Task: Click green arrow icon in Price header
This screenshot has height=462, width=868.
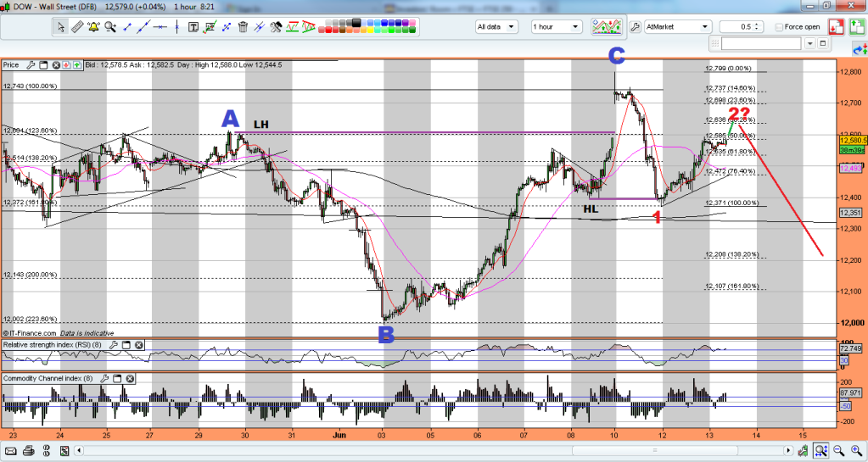Action: [x=76, y=65]
